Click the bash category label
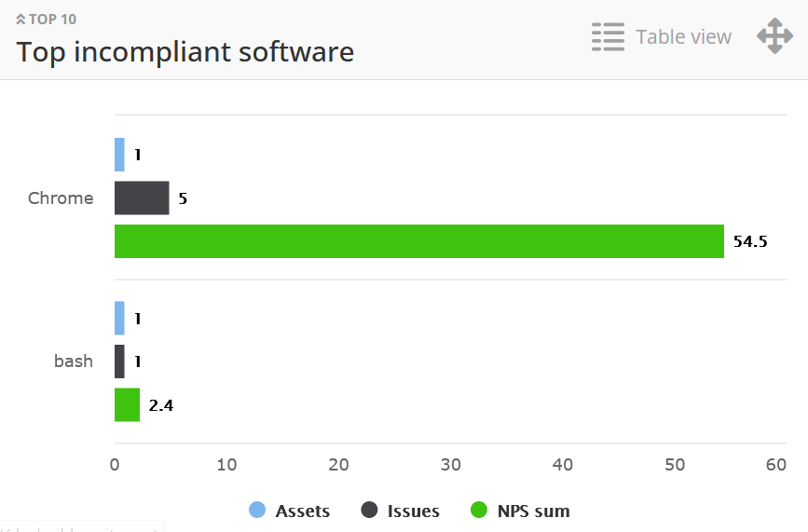 point(73,361)
